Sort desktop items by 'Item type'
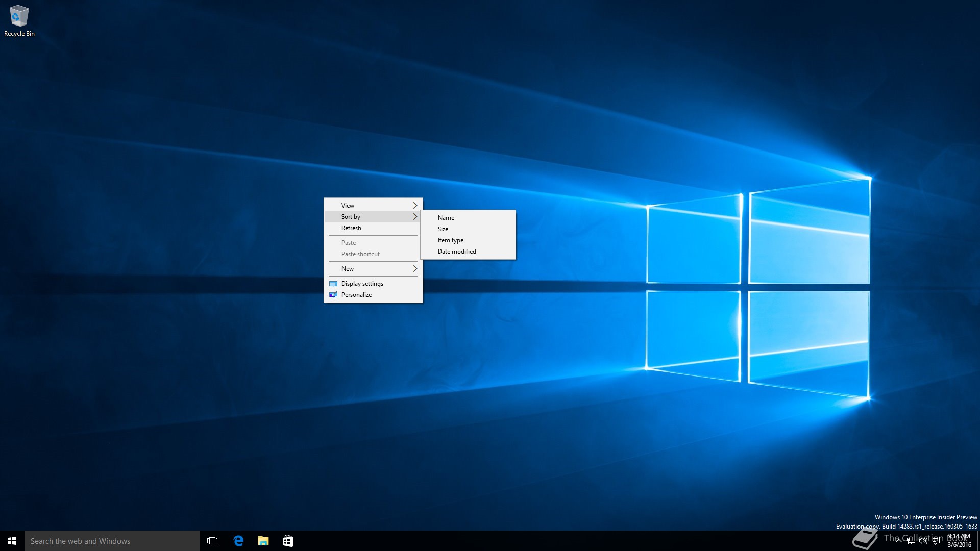 pyautogui.click(x=468, y=240)
